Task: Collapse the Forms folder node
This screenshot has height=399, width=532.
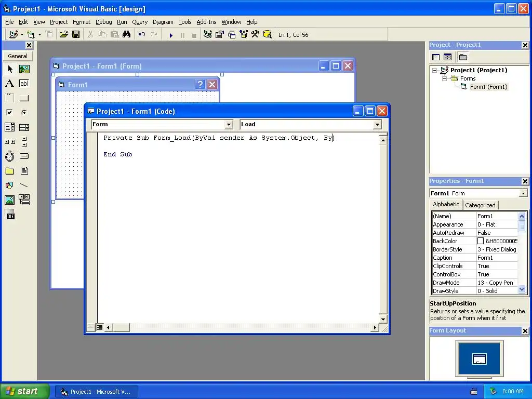Action: point(444,79)
